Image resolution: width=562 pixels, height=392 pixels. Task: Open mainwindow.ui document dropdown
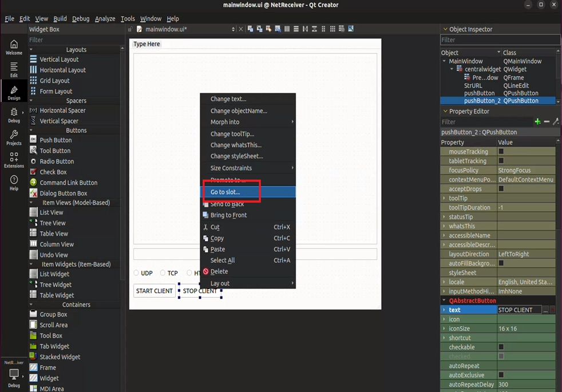click(x=233, y=29)
